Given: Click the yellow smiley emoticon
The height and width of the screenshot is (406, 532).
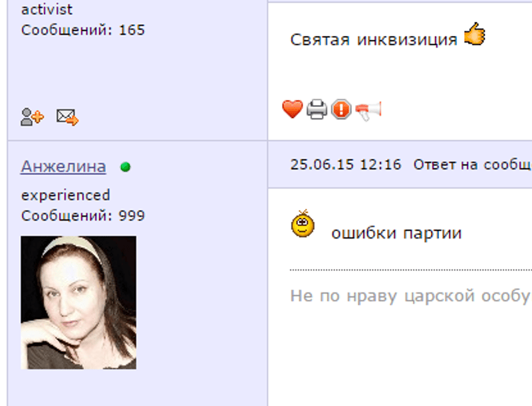Looking at the screenshot, I should 303,224.
